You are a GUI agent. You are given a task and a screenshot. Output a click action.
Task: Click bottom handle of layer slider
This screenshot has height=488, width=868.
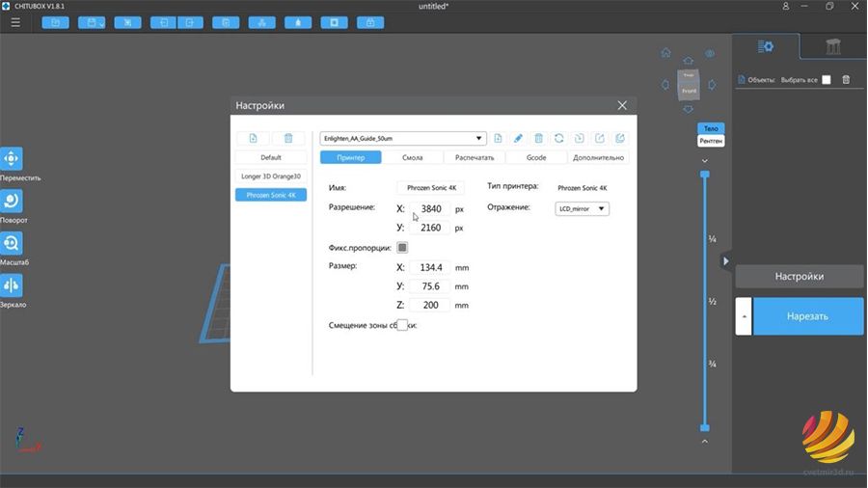coord(705,427)
